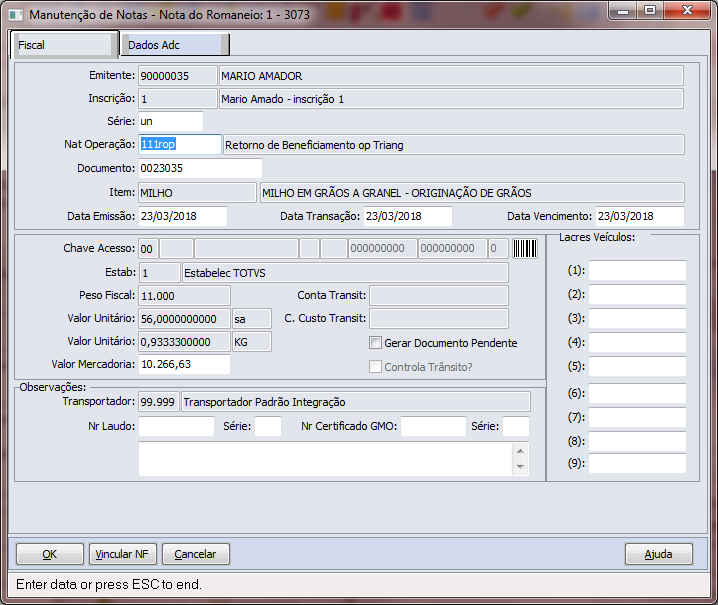Click the unit field showing sa
This screenshot has height=605, width=718.
(x=252, y=319)
